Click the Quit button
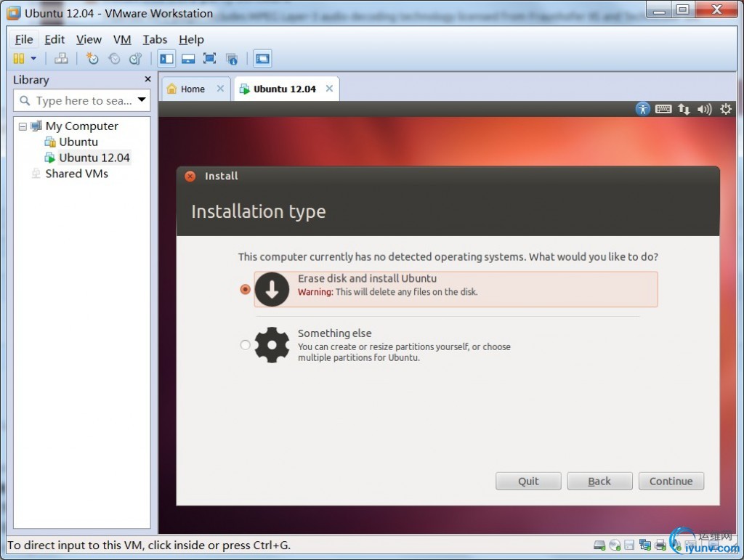Image resolution: width=744 pixels, height=560 pixels. pyautogui.click(x=528, y=482)
